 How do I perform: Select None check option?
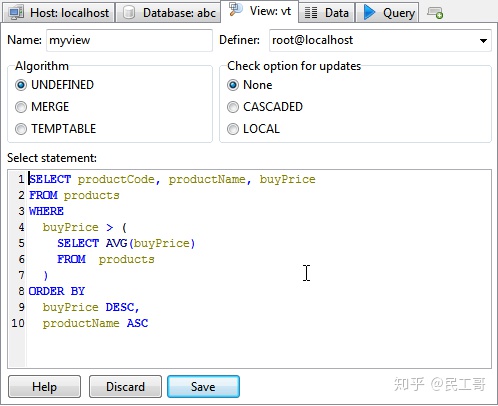pyautogui.click(x=233, y=85)
